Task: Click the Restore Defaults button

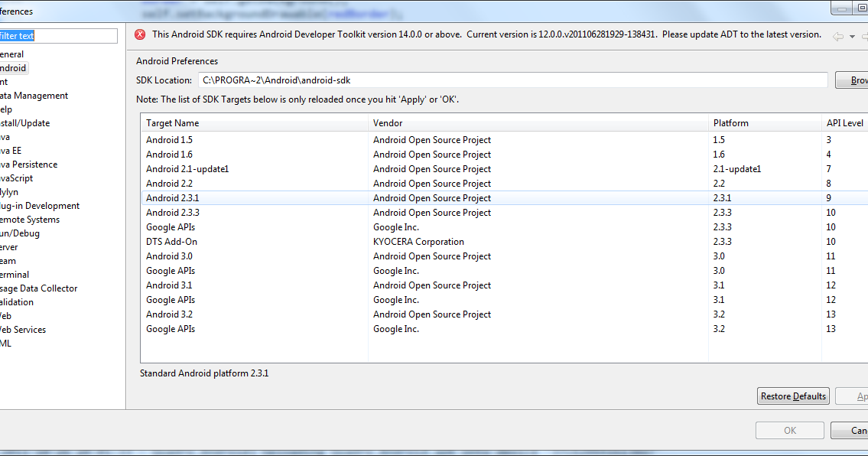Action: [793, 396]
